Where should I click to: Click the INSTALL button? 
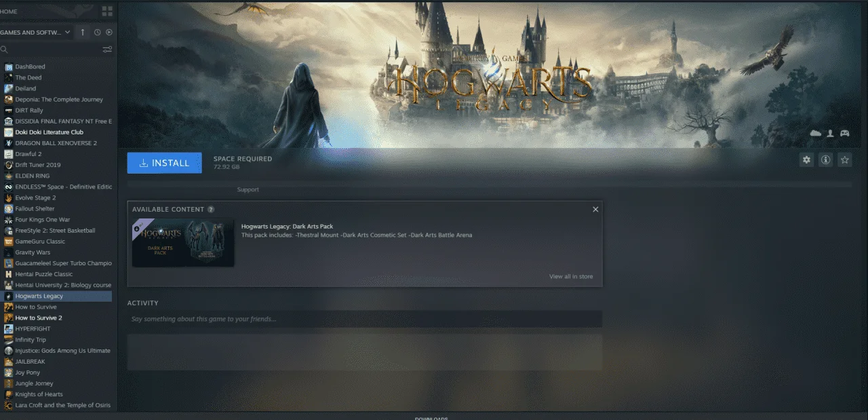click(x=164, y=163)
